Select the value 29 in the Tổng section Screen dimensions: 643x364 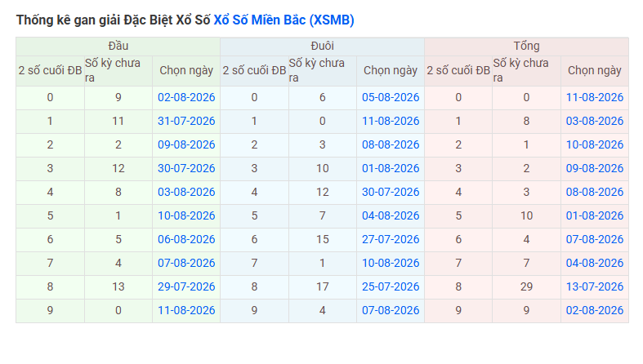(x=526, y=286)
